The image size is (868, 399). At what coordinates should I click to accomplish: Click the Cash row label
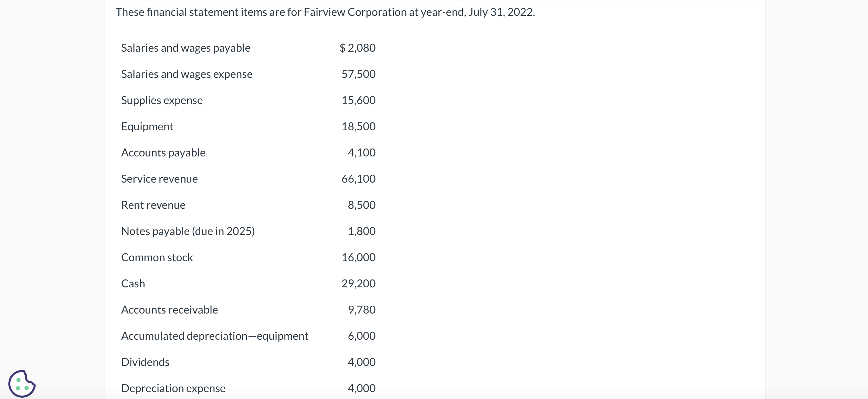tap(133, 284)
